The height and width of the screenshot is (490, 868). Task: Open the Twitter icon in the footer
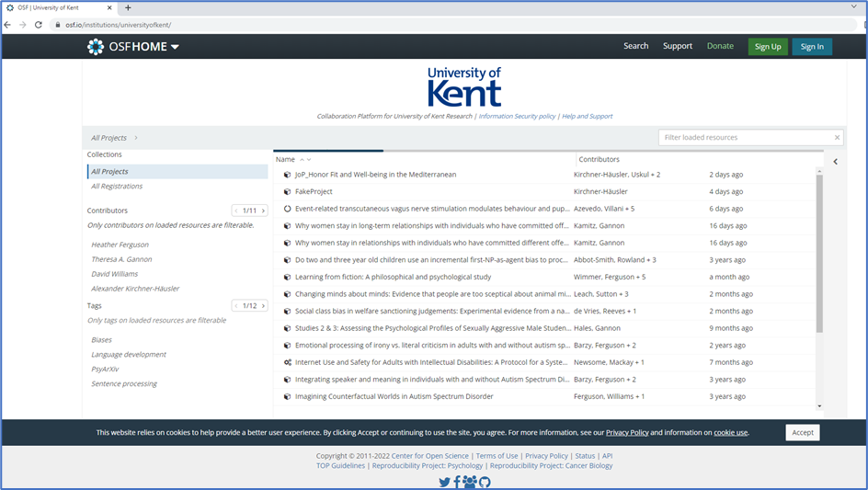[445, 482]
